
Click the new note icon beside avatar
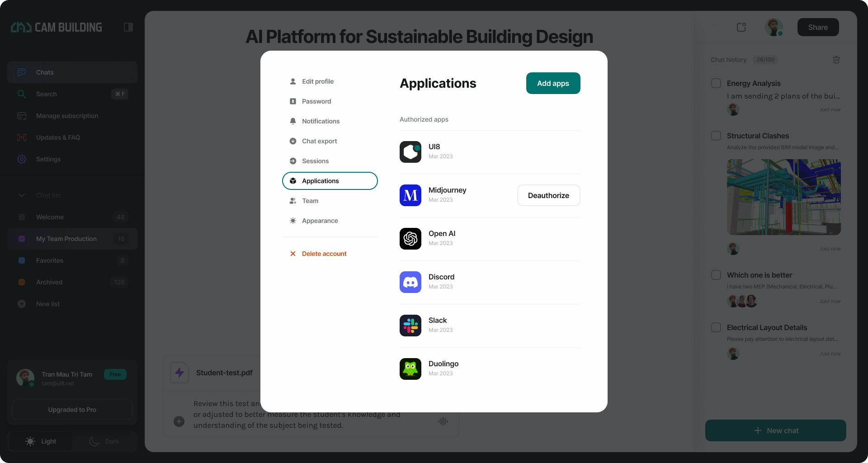741,27
